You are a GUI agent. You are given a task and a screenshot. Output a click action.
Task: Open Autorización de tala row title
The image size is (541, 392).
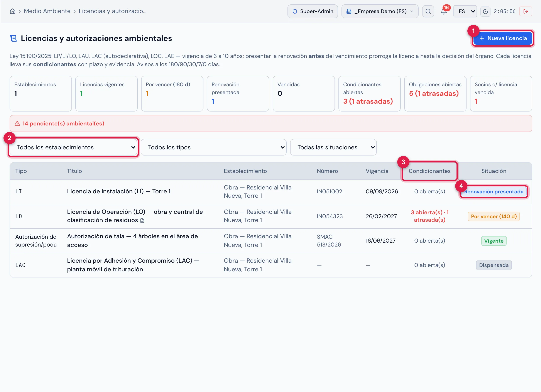132,240
